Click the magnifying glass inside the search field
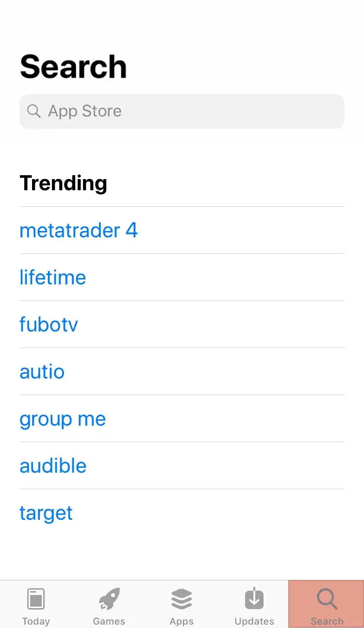Image resolution: width=364 pixels, height=628 pixels. (x=33, y=111)
